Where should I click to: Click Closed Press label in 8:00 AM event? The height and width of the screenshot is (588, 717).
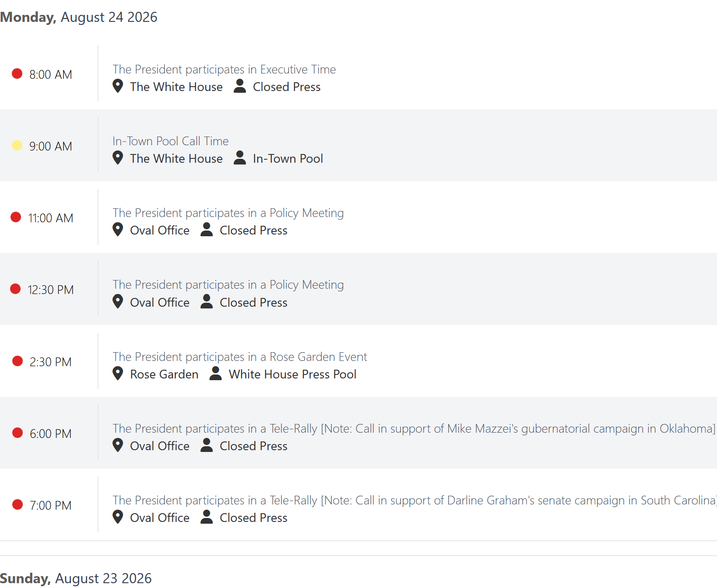[x=287, y=87]
